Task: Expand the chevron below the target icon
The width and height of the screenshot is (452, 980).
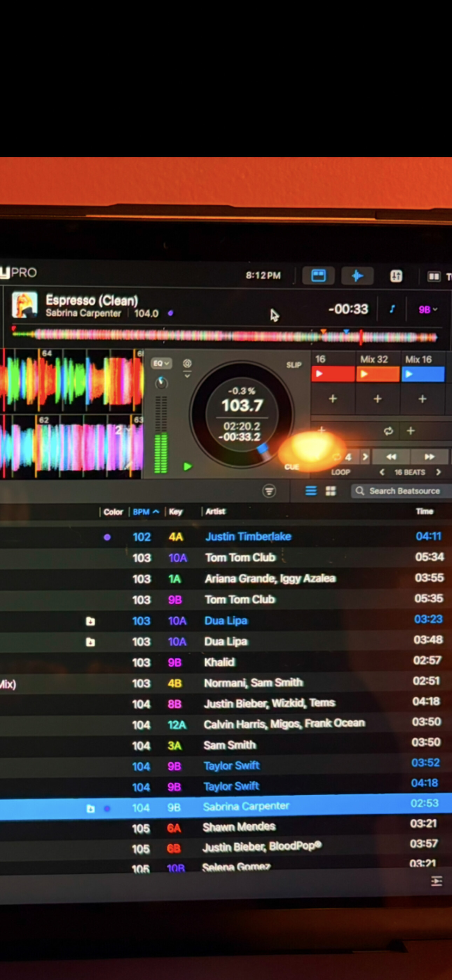Action: (187, 375)
